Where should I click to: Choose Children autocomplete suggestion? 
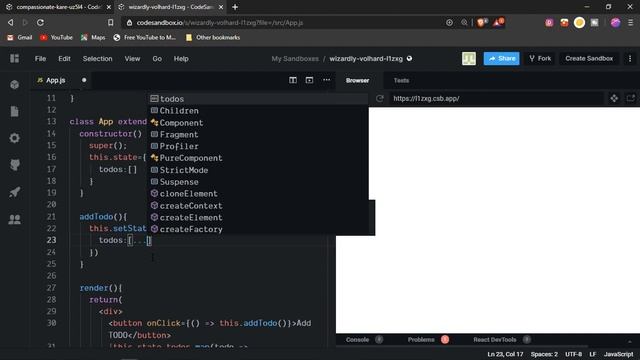click(x=258, y=111)
